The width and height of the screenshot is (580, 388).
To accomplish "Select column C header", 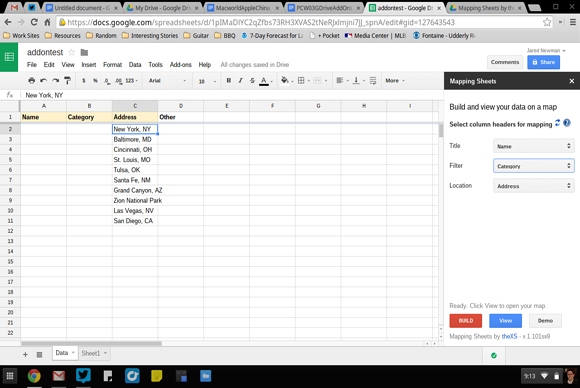I will pyautogui.click(x=135, y=106).
